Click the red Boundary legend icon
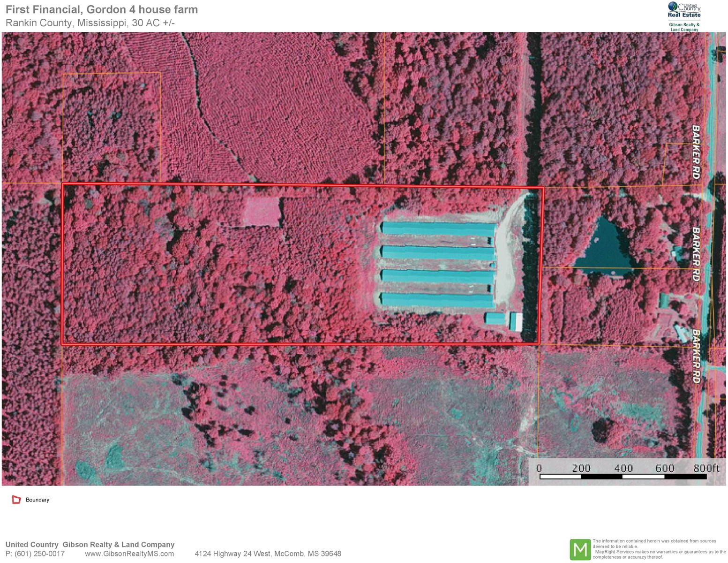Viewport: 728px width, 563px height. click(x=16, y=500)
